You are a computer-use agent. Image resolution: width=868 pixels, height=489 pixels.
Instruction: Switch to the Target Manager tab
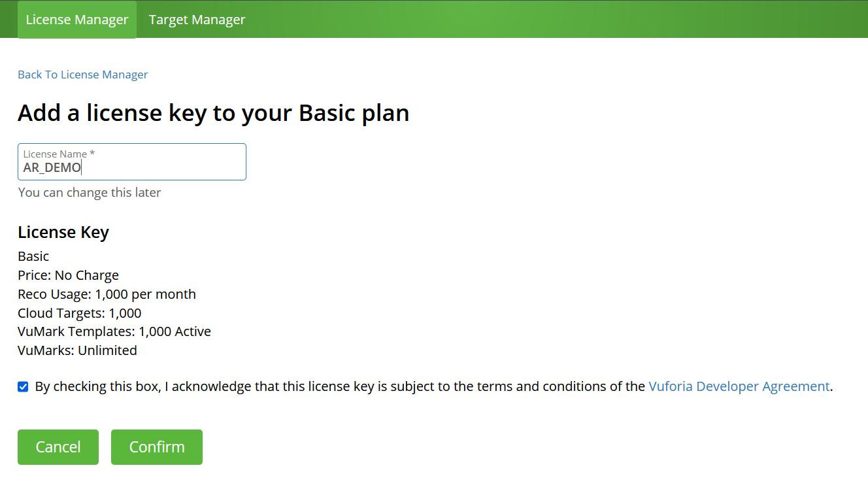coord(197,20)
